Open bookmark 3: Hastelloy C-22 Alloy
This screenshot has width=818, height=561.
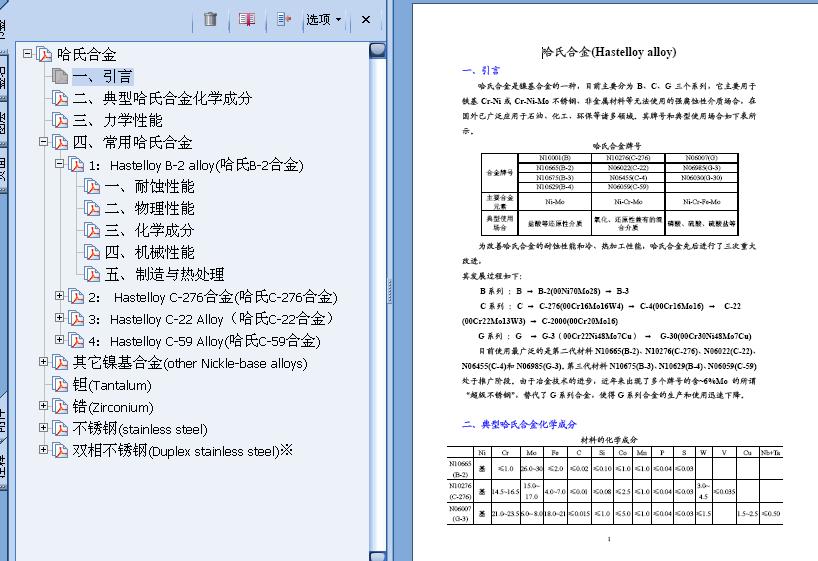coord(211,319)
